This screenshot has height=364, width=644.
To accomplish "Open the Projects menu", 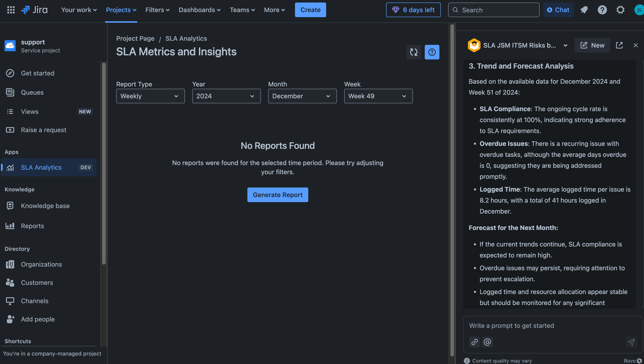I will (121, 10).
